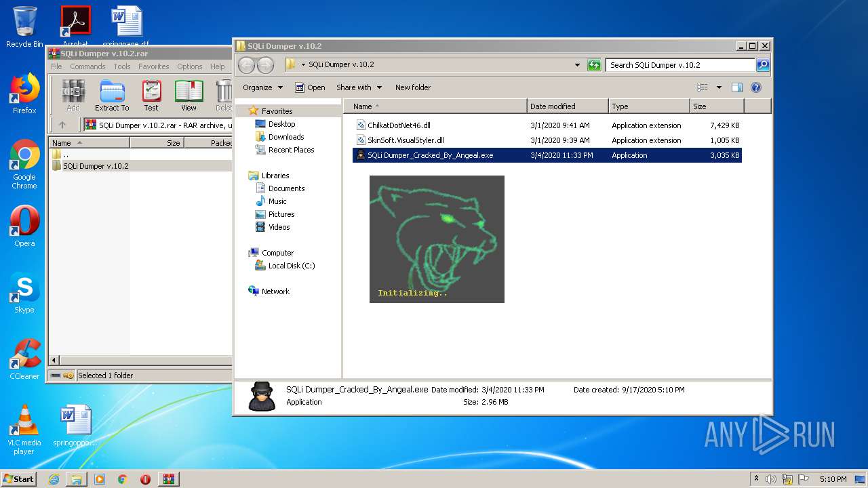
Task: Click the WinRAR taskbar button
Action: point(168,479)
